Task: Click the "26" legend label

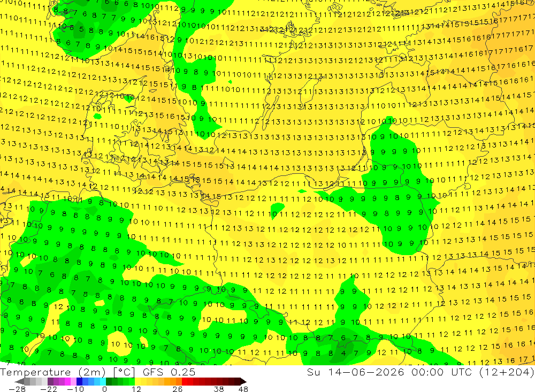Action: point(178,389)
